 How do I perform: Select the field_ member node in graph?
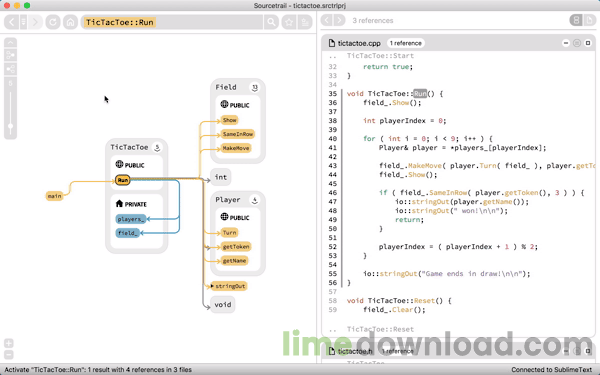(x=128, y=233)
